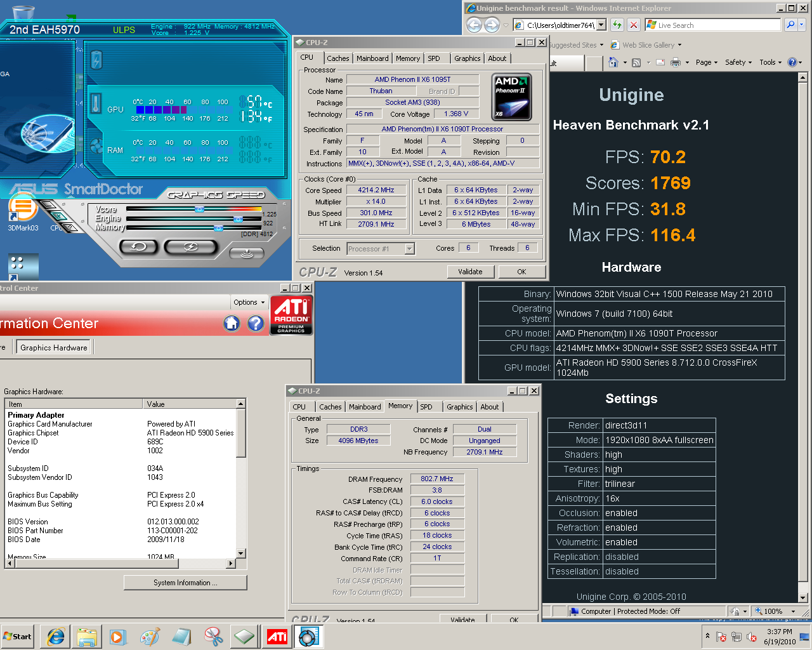This screenshot has height=650, width=812.
Task: Click the Vcore slider handle in SmartDoctor
Action: [x=199, y=208]
